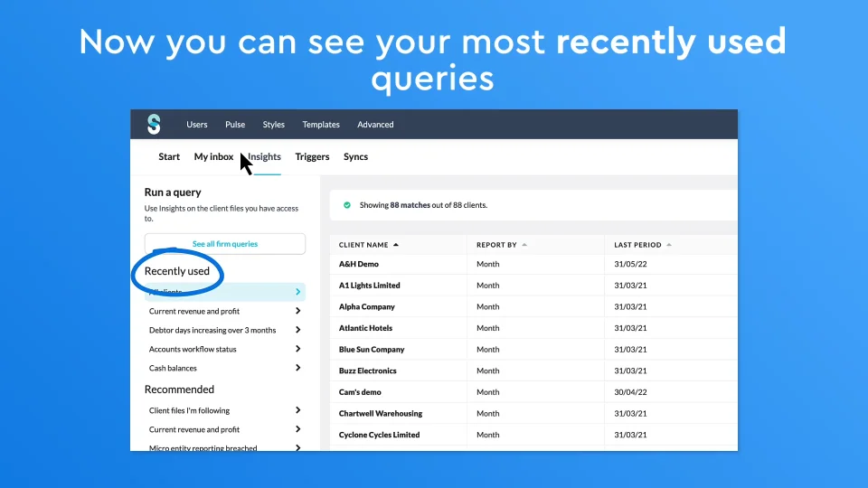Open the Users menu

[x=197, y=125]
